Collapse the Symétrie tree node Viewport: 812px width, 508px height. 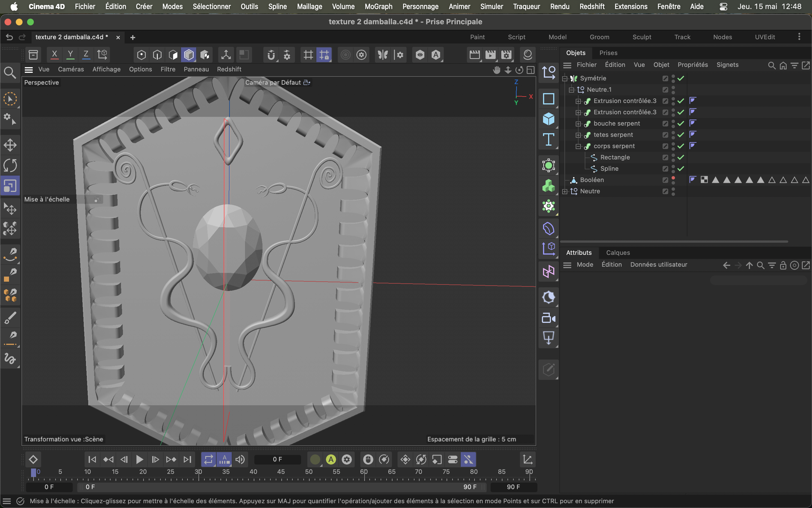[565, 79]
